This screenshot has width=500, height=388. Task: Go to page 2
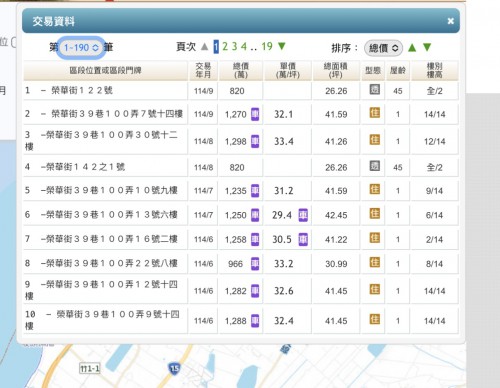225,46
